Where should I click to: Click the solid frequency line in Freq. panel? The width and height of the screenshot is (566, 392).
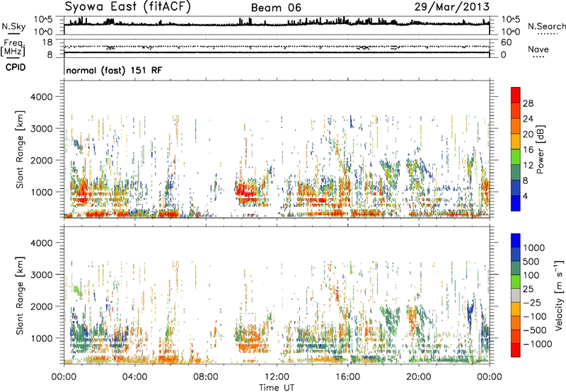point(277,52)
